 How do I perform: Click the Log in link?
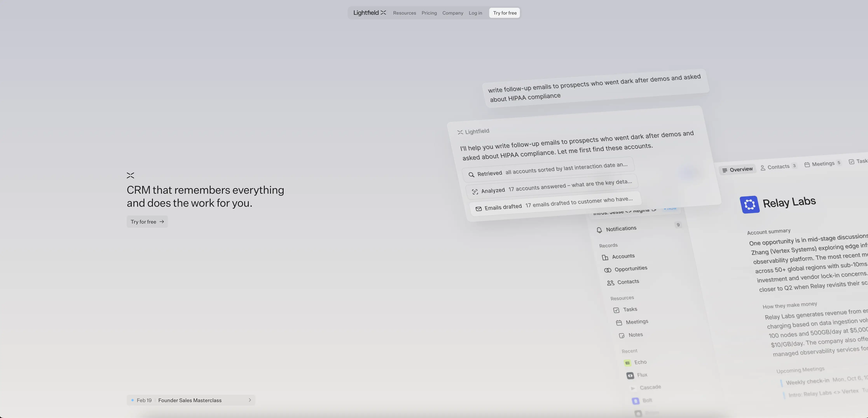pyautogui.click(x=475, y=13)
